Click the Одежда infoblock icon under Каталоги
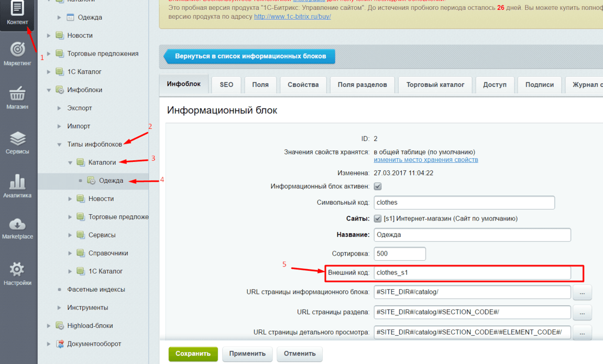The width and height of the screenshot is (603, 364). pos(92,181)
